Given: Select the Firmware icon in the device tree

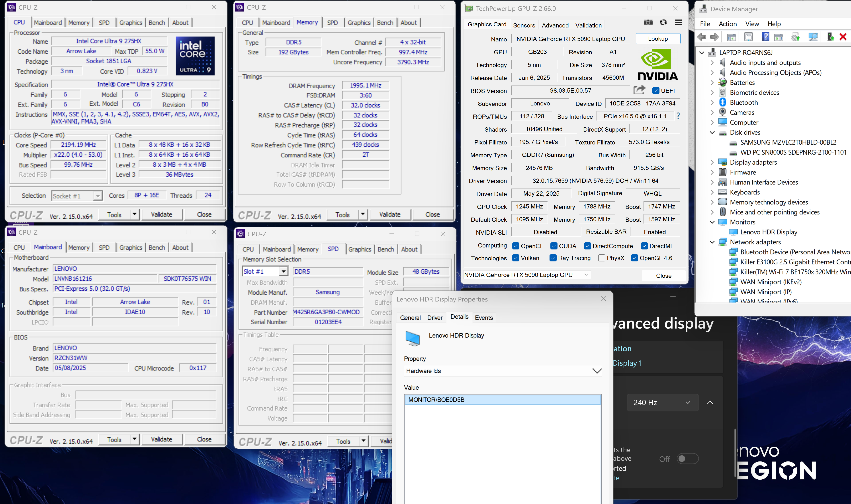Looking at the screenshot, I should point(723,172).
